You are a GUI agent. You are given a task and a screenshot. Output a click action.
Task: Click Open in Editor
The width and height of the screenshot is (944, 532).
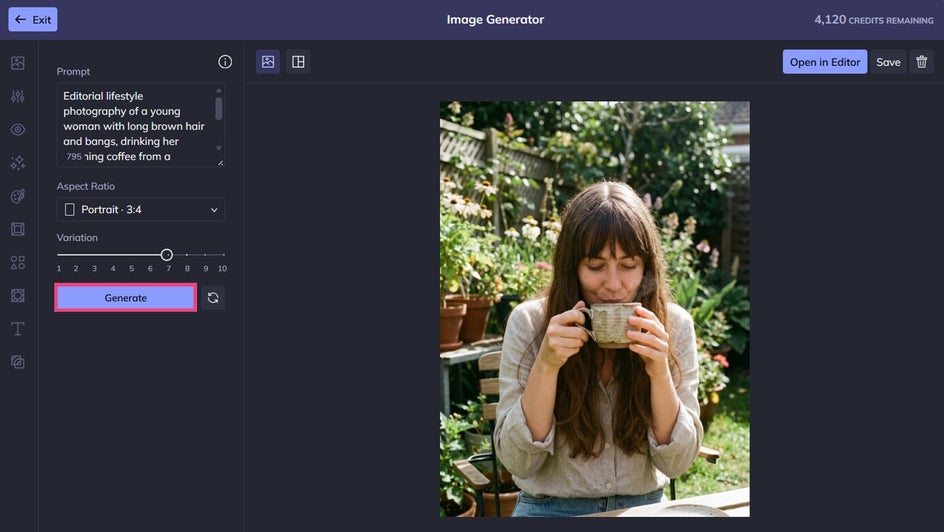click(x=825, y=61)
